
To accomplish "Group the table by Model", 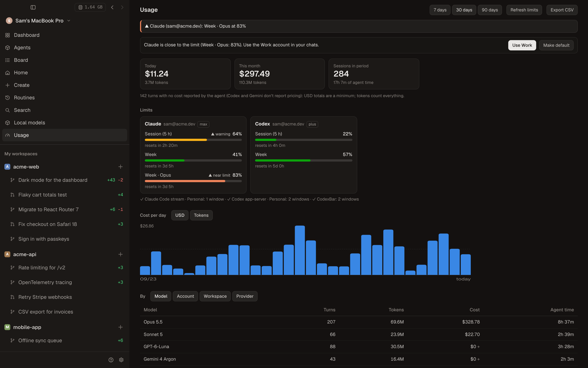I will tap(161, 296).
